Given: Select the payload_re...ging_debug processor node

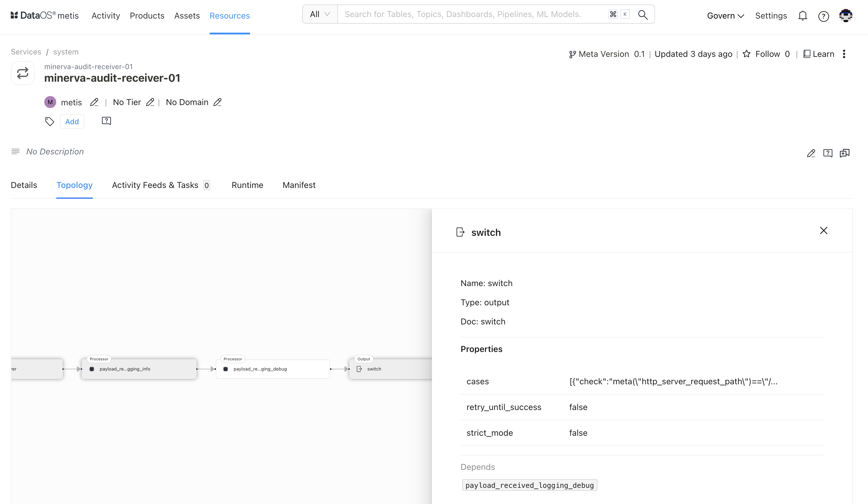Looking at the screenshot, I should pos(273,369).
